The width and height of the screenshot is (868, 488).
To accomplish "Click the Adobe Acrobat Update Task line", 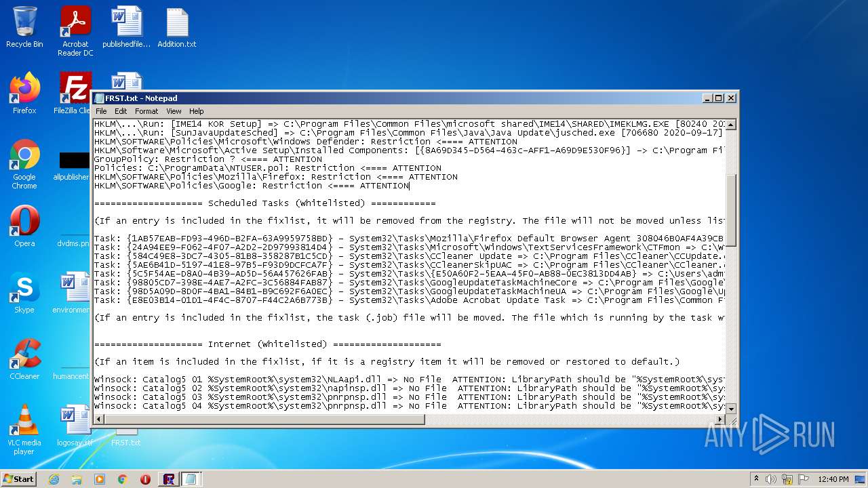I will point(410,300).
